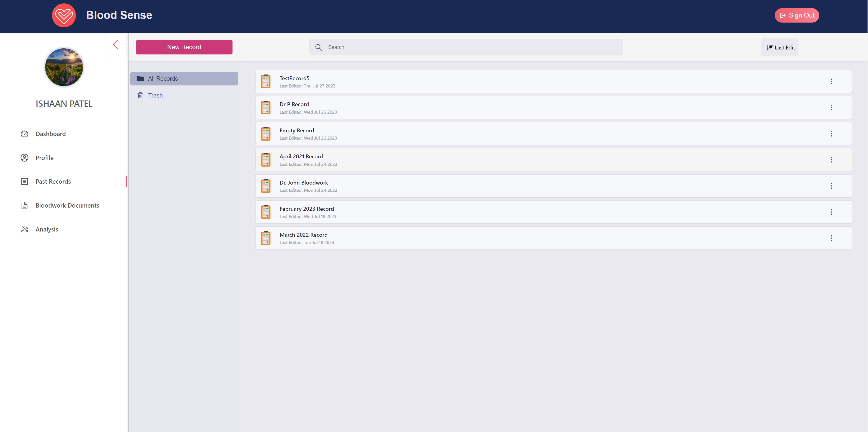Image resolution: width=868 pixels, height=432 pixels.
Task: Open kebab menu for April 2021 Record
Action: pos(831,160)
